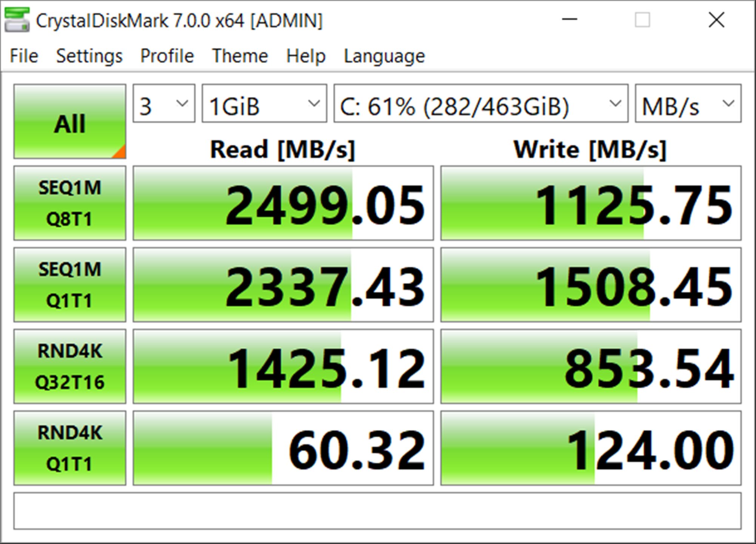The image size is (756, 544).
Task: Select the 60.32 read result
Action: (x=283, y=448)
